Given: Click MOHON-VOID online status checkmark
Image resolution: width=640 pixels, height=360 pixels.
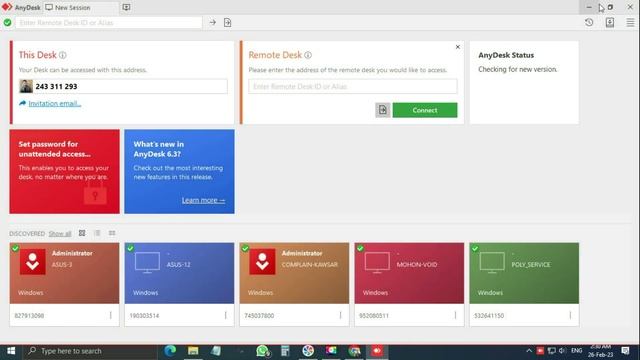Looking at the screenshot, I should 360,248.
